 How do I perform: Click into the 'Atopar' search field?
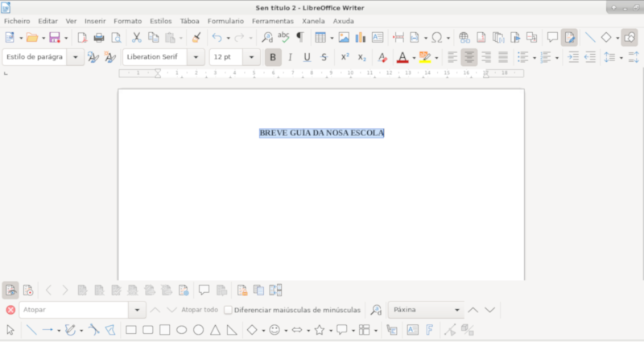72,310
